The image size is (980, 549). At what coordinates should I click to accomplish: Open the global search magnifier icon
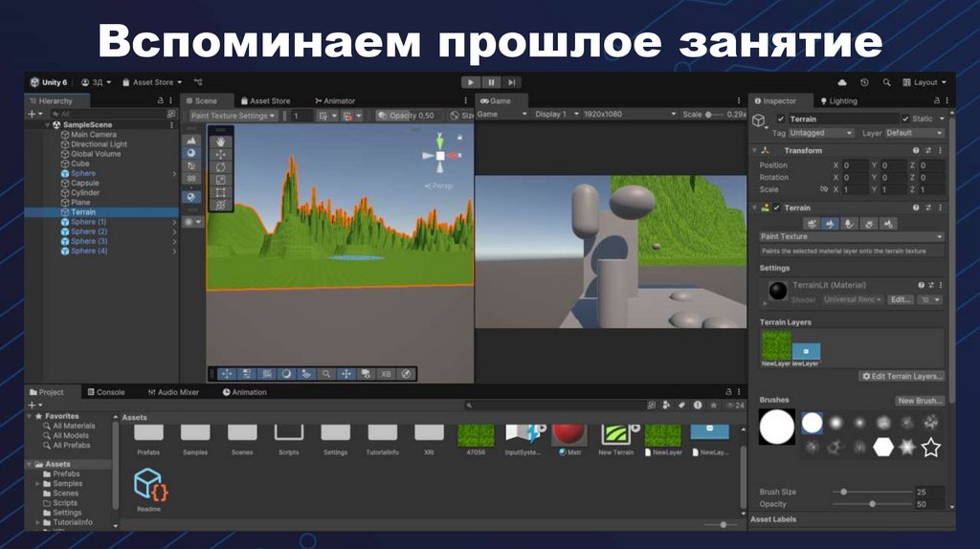pyautogui.click(x=886, y=82)
